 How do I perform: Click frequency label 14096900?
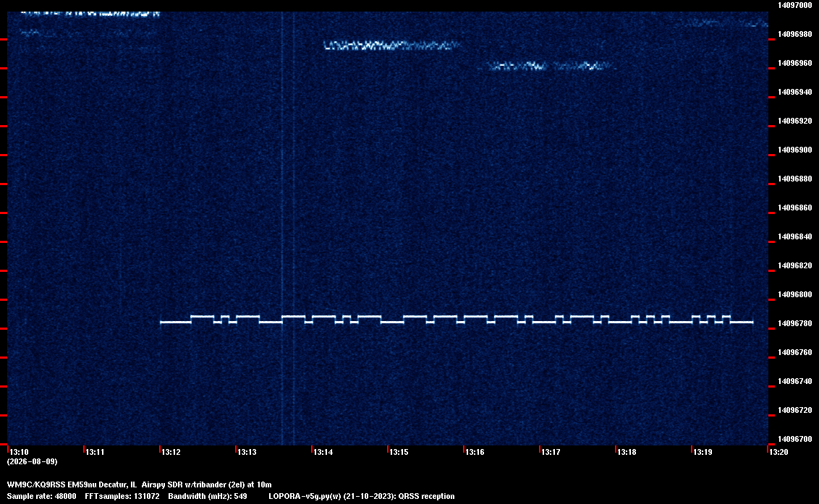[x=795, y=150]
